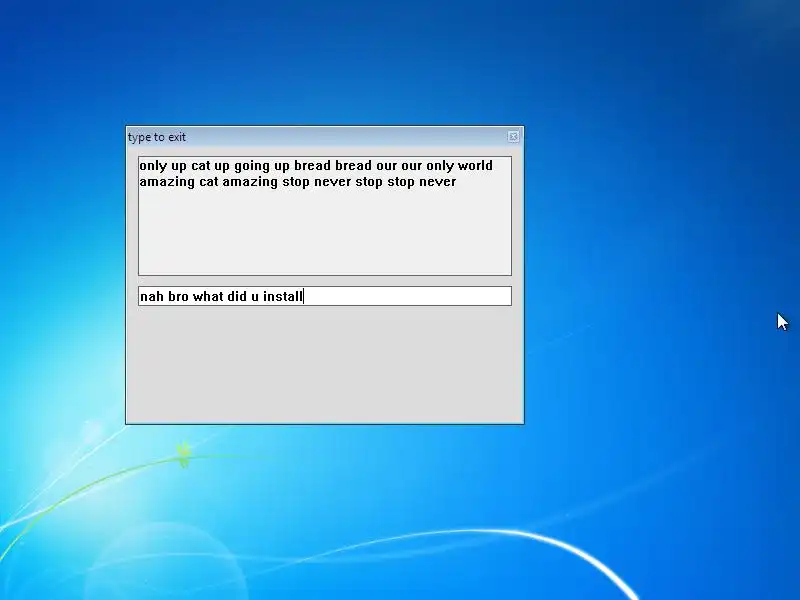Viewport: 800px width, 600px height.
Task: Close the "type to exit" window
Action: tap(513, 137)
